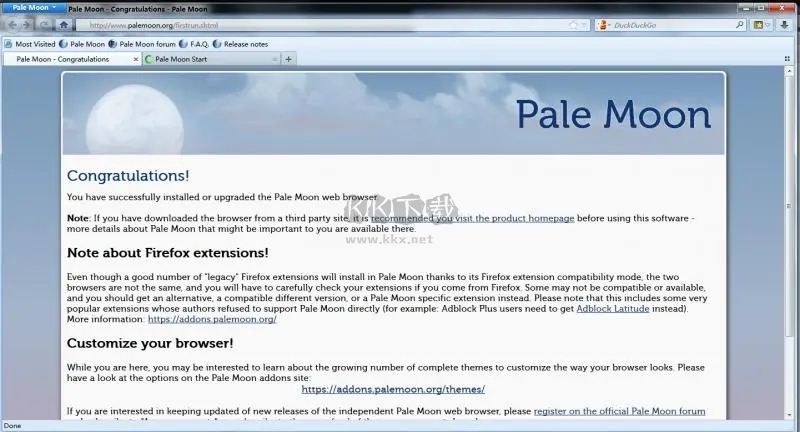The width and height of the screenshot is (800, 432).
Task: Close the Pale Moon window
Action: coord(782,8)
